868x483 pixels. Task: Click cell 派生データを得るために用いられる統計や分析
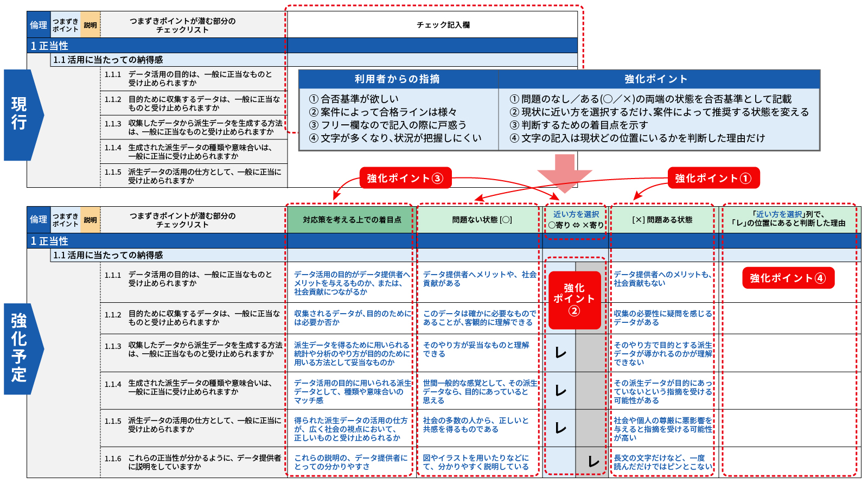[352, 353]
